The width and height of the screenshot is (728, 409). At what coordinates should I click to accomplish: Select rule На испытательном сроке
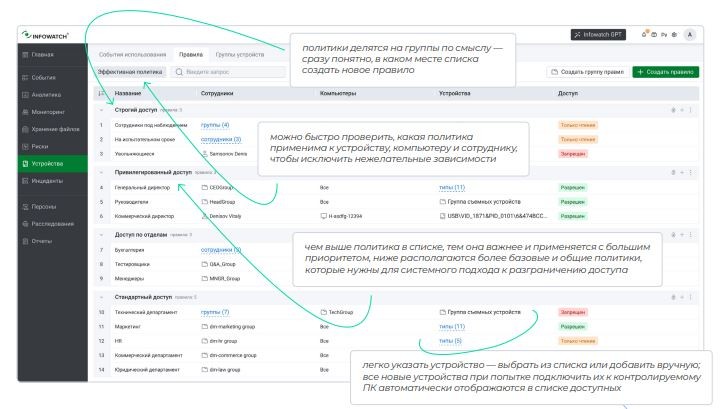pos(145,139)
